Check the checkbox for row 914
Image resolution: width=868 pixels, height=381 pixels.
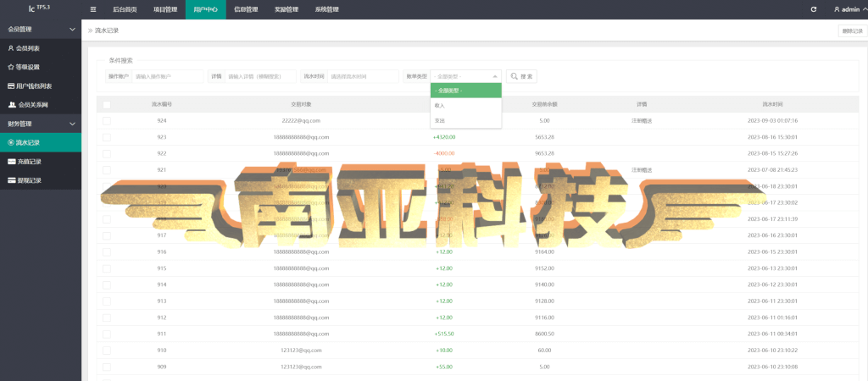pyautogui.click(x=107, y=284)
